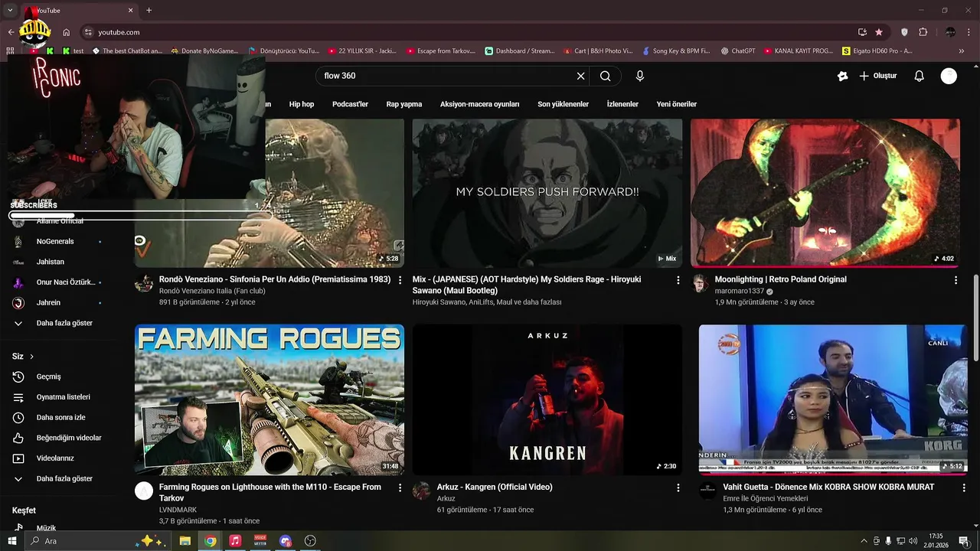Select the İzlenenler filter chip
Viewport: 980px width, 551px height.
click(622, 104)
